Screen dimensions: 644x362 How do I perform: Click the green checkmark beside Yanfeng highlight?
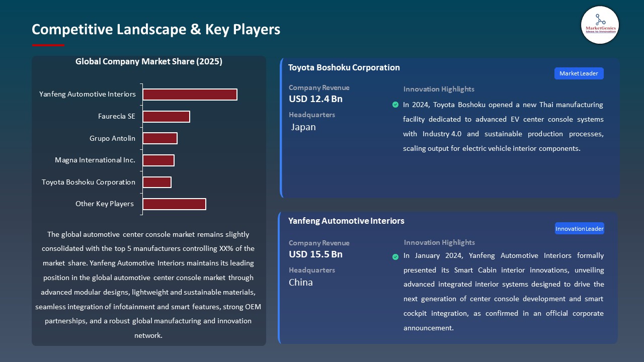coord(395,257)
